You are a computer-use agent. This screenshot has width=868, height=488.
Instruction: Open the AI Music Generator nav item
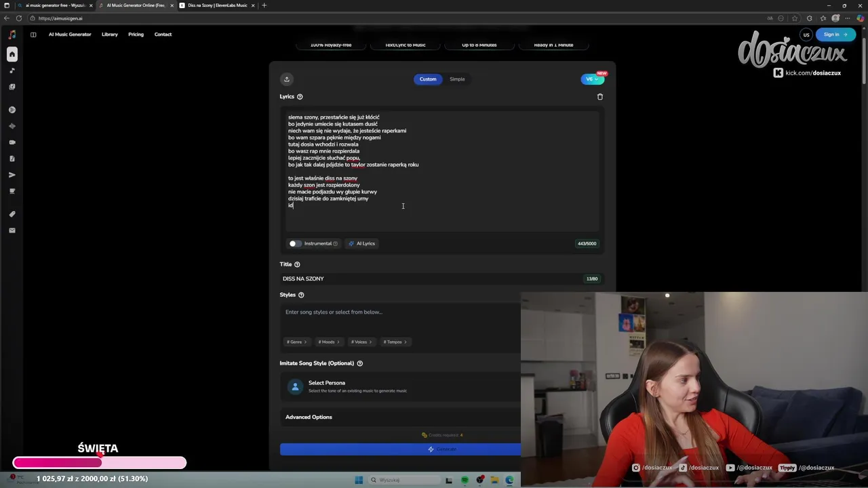click(70, 35)
